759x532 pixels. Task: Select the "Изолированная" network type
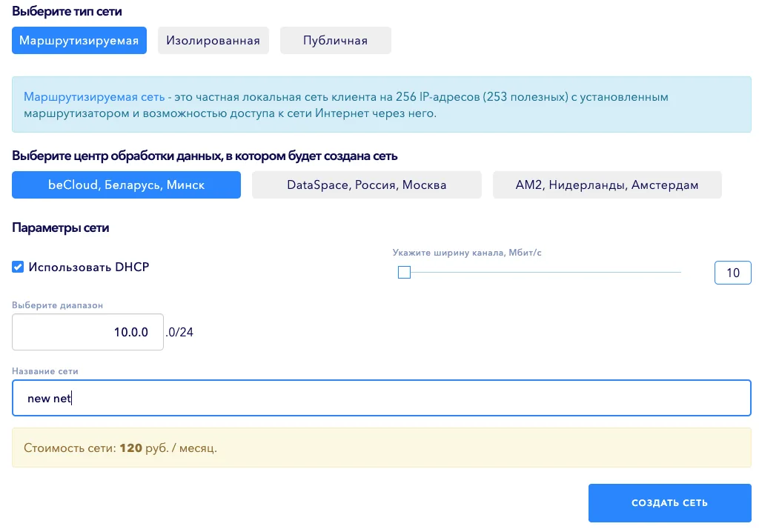pyautogui.click(x=213, y=40)
